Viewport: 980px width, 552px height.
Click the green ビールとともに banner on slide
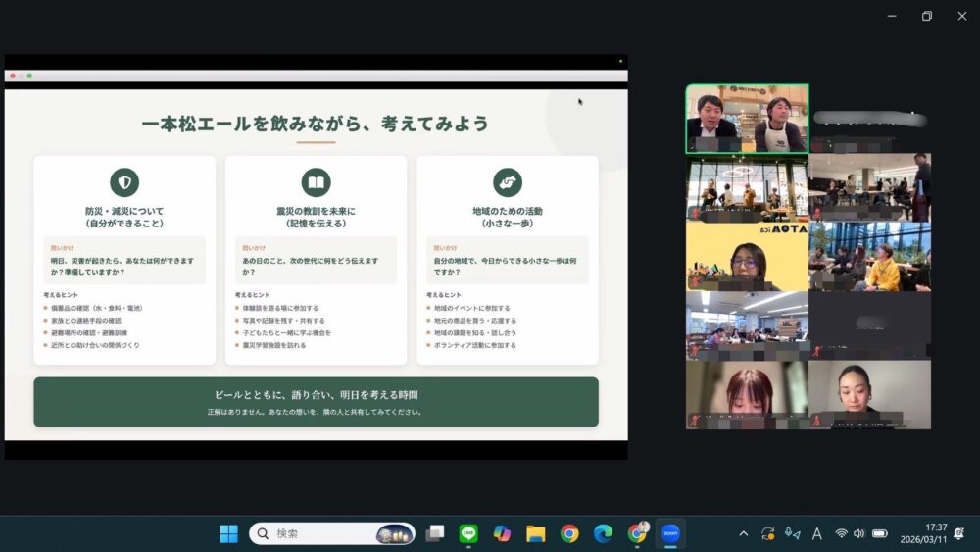coord(316,402)
